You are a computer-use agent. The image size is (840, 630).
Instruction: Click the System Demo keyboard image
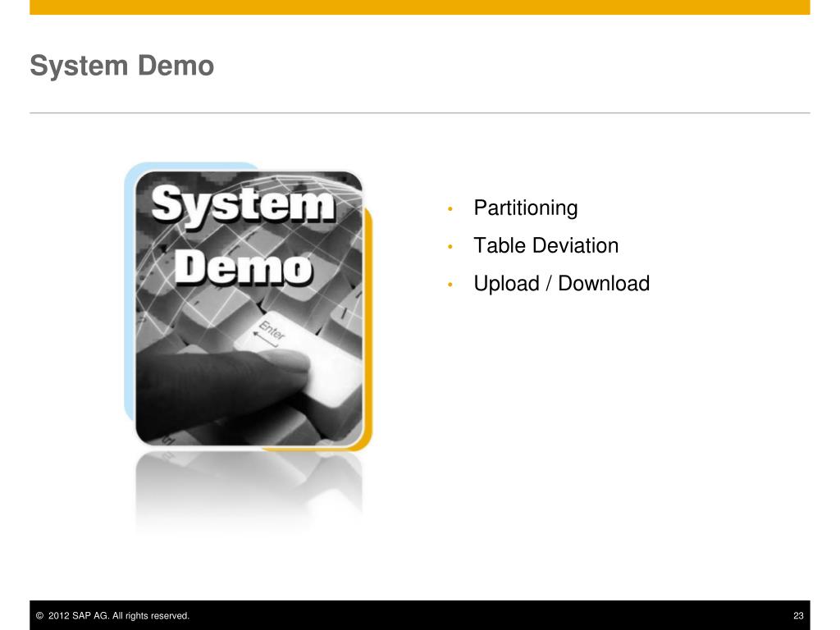249,308
